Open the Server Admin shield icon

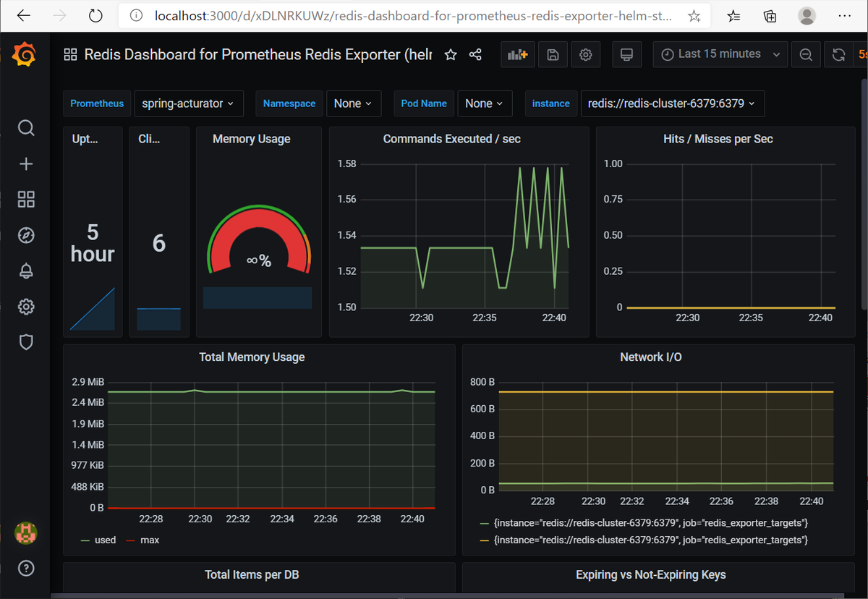click(26, 342)
